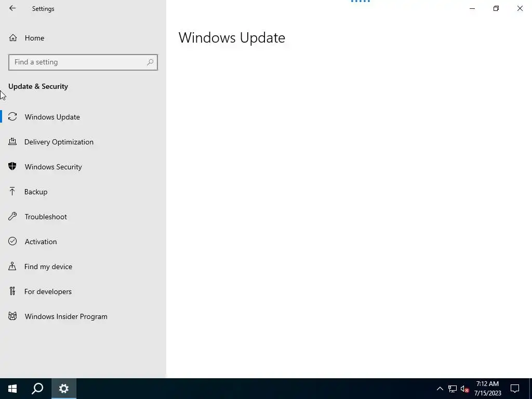Viewport: 532px width, 399px height.
Task: Go back with the Settings back arrow
Action: pos(12,8)
